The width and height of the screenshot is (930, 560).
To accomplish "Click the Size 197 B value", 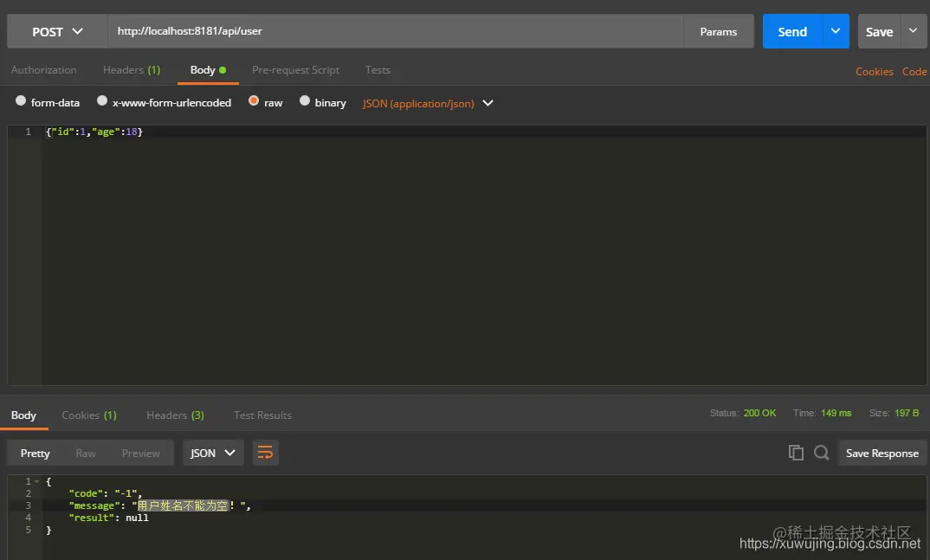I will (907, 413).
